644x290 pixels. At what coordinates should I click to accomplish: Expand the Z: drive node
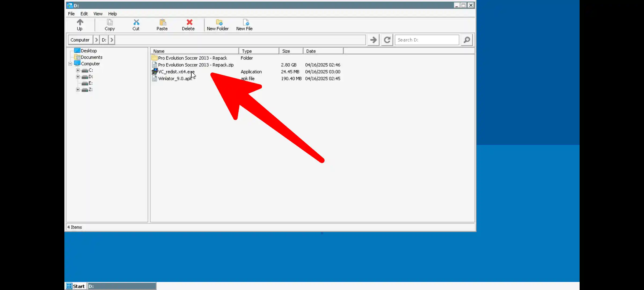[x=78, y=89]
